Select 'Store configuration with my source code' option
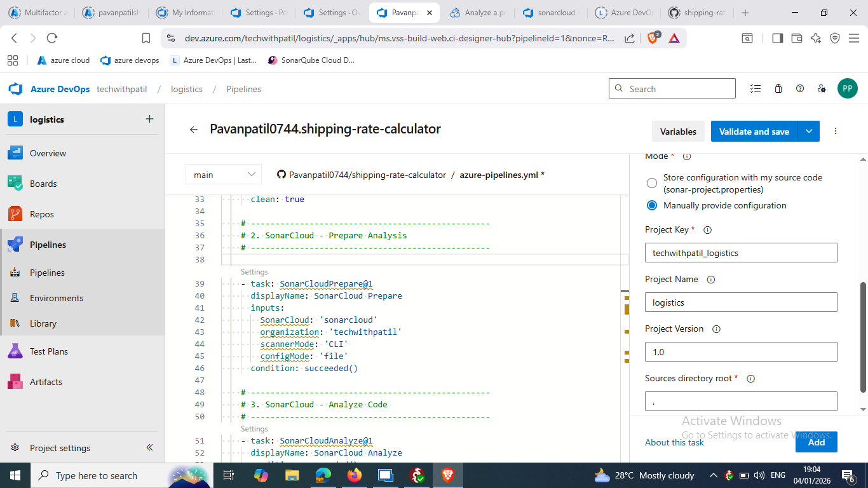Viewport: 868px width, 488px height. (652, 183)
